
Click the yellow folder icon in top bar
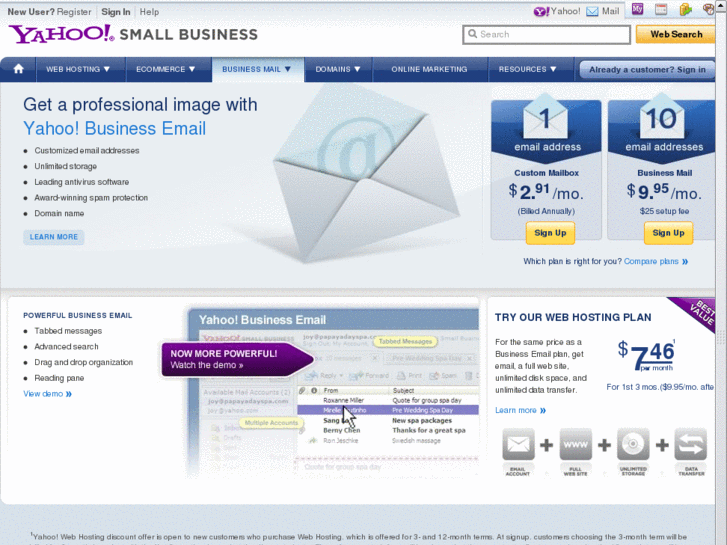coord(686,9)
